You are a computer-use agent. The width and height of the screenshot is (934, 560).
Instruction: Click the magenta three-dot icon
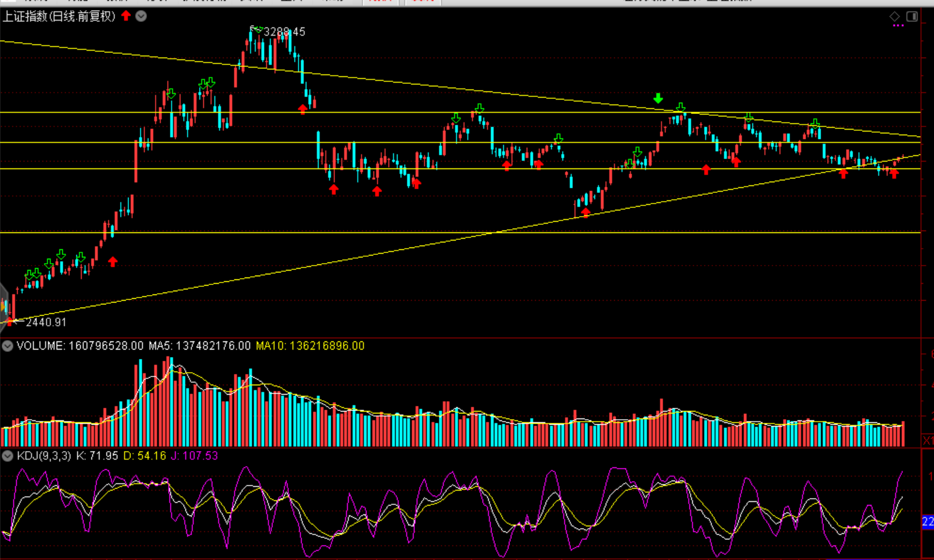[x=898, y=26]
